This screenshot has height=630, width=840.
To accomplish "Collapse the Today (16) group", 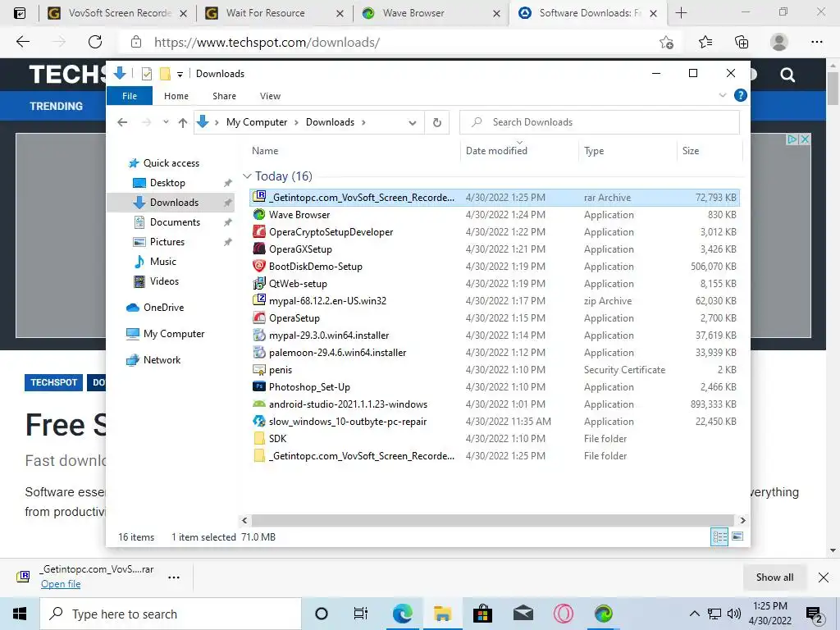I will click(247, 176).
